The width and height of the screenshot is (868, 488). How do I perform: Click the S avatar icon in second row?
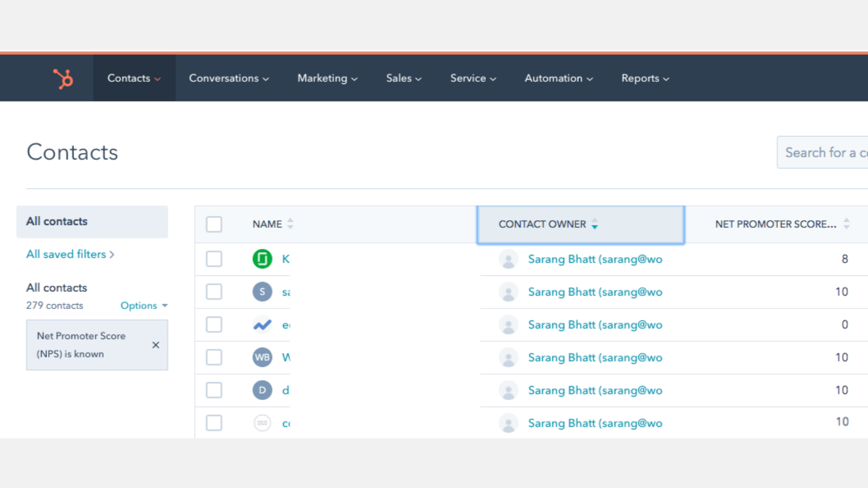tap(263, 292)
